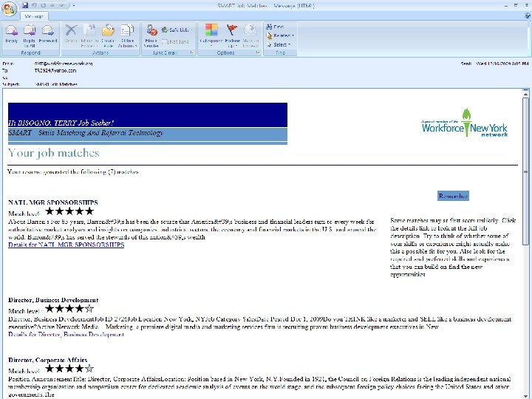Click recipient yahoo.com address in To field

[55, 71]
